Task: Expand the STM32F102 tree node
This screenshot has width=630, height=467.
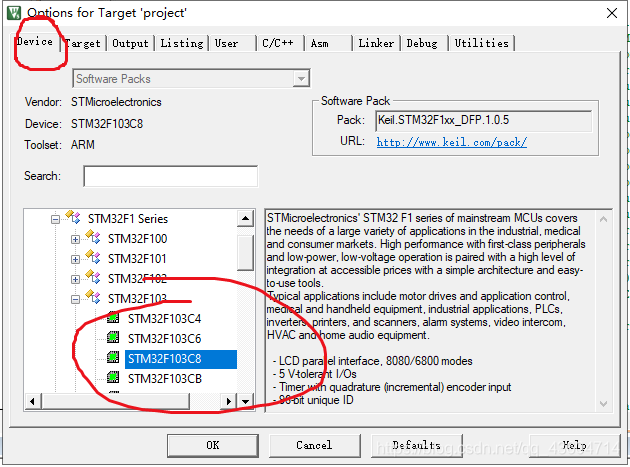Action: tap(75, 279)
